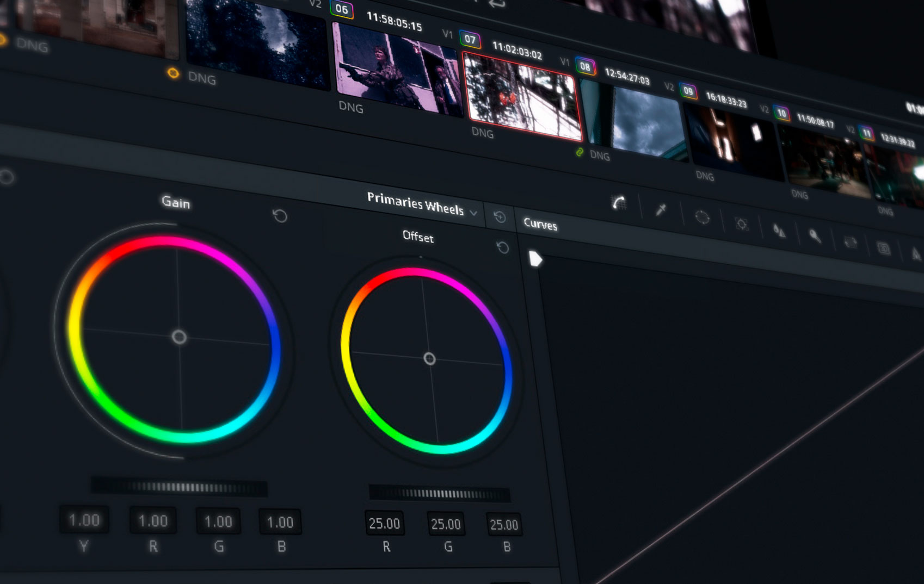Viewport: 924px width, 584px height.
Task: Select the red-outlined clip 07 thumbnail
Action: 522,97
